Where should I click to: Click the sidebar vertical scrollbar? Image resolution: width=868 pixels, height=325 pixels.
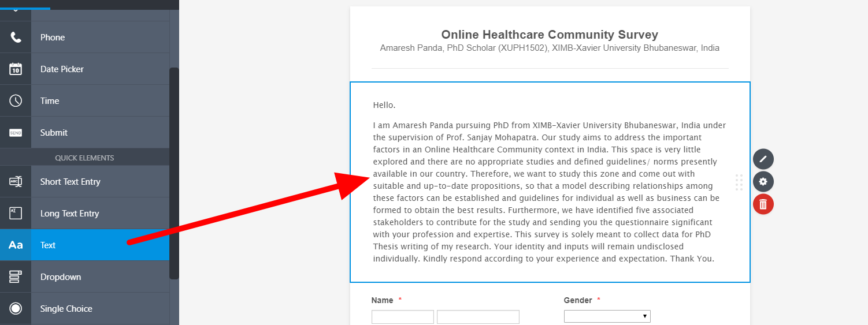(174, 173)
